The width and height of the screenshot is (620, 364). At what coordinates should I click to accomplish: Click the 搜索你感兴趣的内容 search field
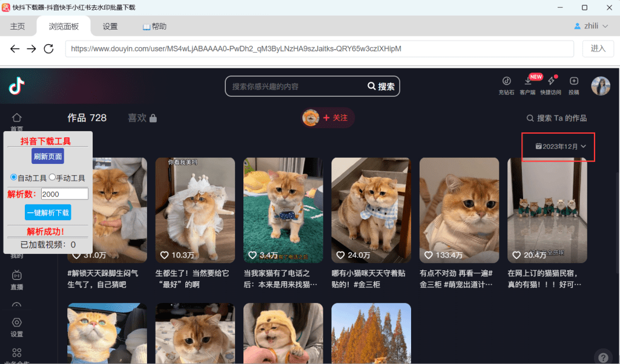[297, 86]
